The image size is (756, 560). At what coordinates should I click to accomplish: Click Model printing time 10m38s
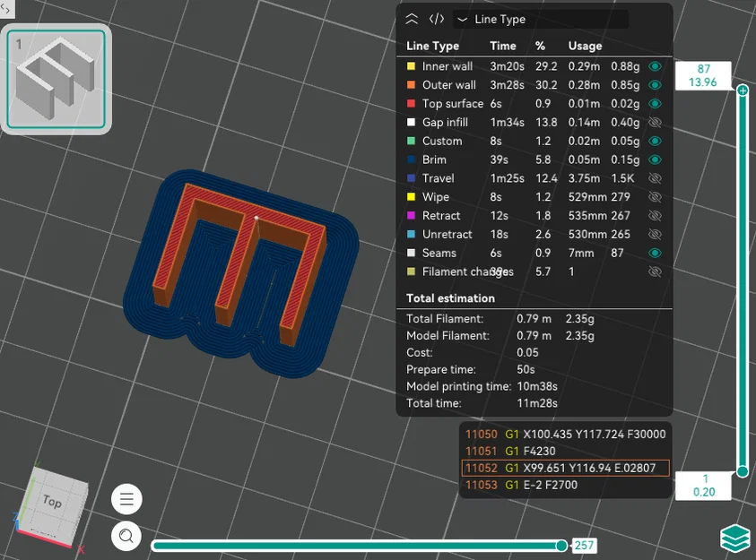[537, 386]
